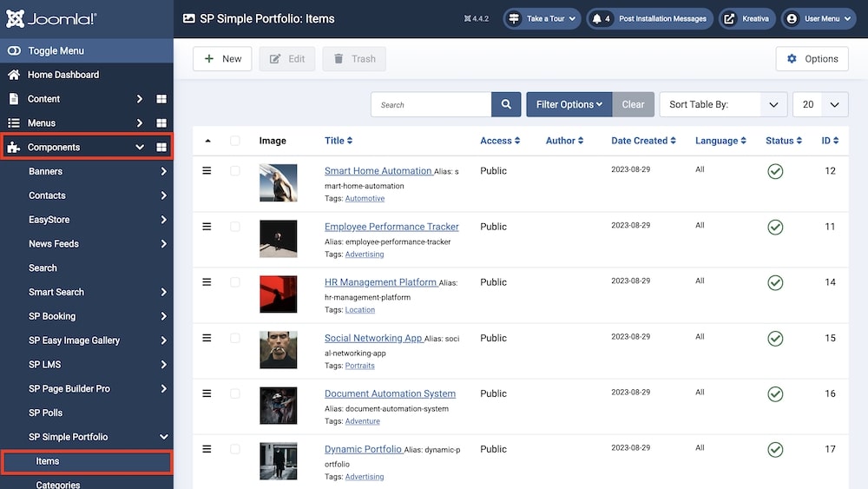Open Home Dashboard in sidebar
The width and height of the screenshot is (868, 489).
tap(62, 75)
